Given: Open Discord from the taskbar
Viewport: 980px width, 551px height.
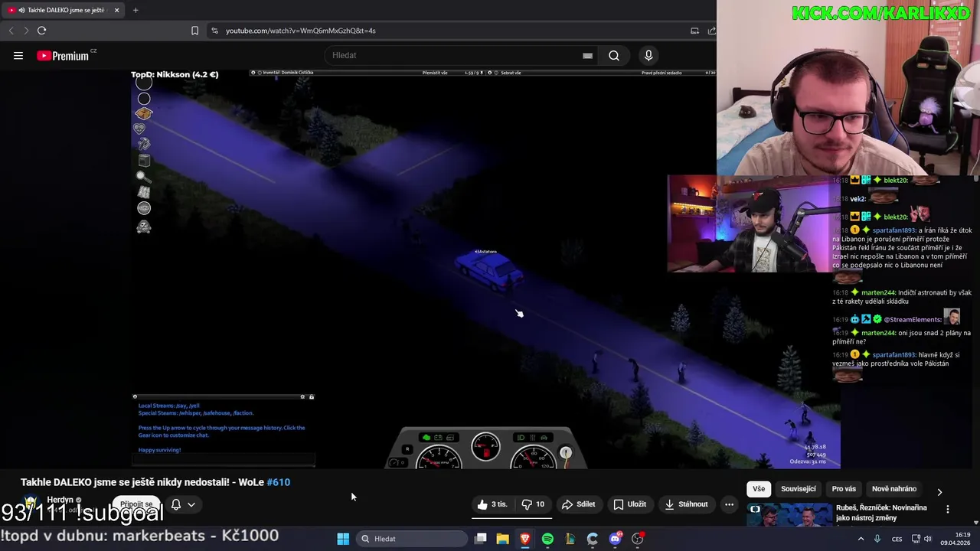Looking at the screenshot, I should click(615, 539).
